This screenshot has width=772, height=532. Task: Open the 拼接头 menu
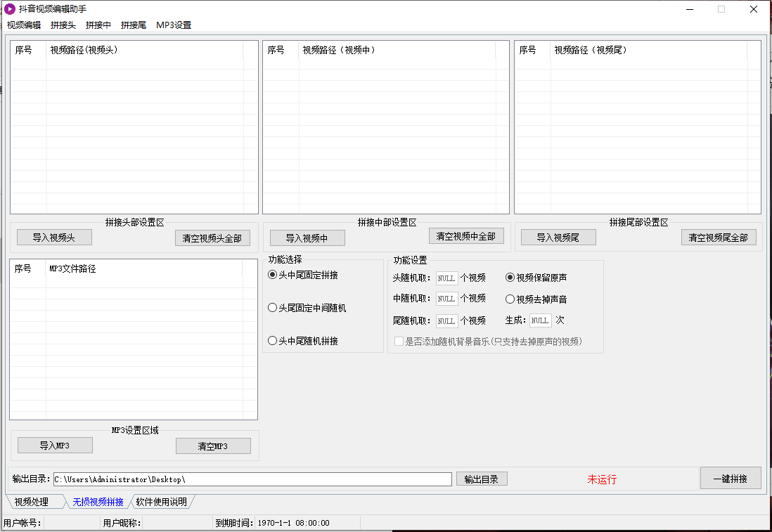[63, 25]
